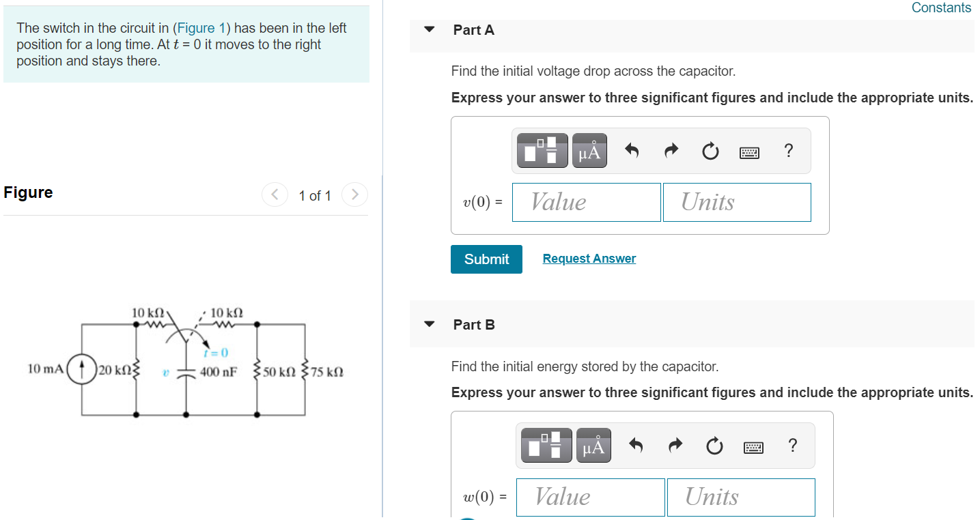Click the undo icon in Part A toolbar
Screen dimensions: 980x520
631,151
